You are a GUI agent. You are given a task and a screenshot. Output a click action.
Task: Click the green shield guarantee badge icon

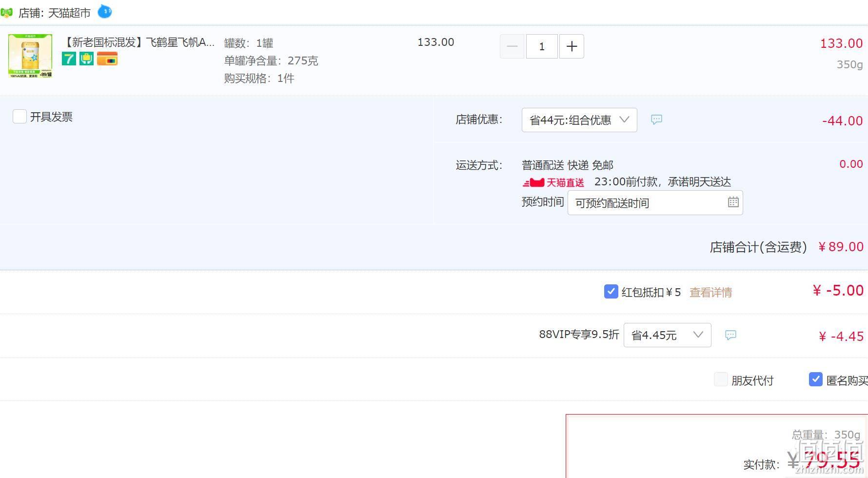click(x=86, y=59)
